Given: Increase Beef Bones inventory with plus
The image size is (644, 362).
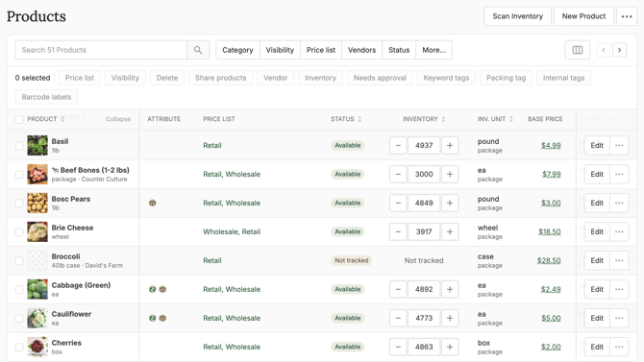Looking at the screenshot, I should point(450,174).
